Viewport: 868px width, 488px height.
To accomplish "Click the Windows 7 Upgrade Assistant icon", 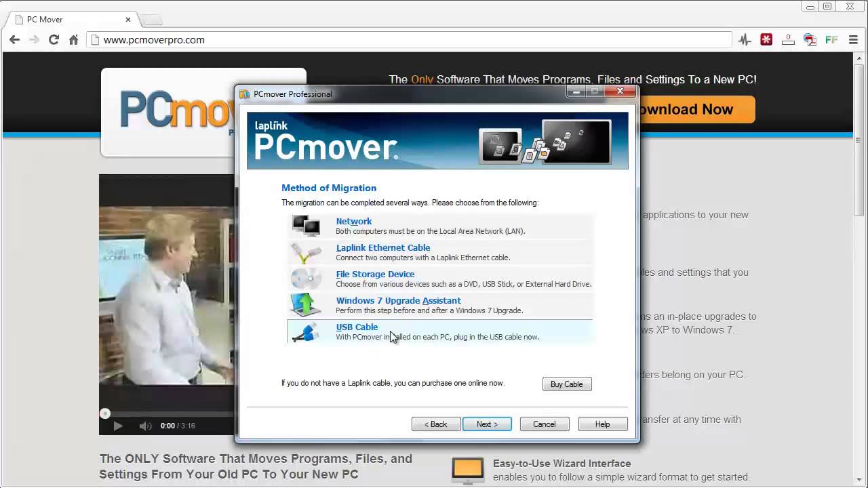I will [306, 305].
